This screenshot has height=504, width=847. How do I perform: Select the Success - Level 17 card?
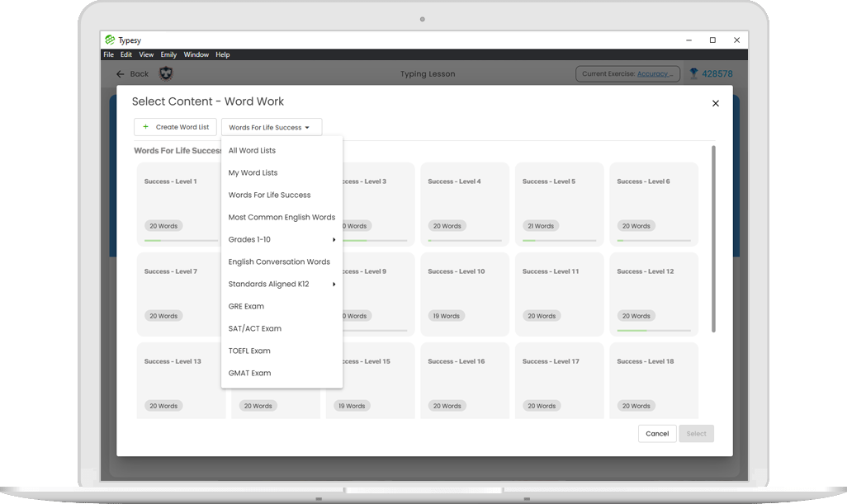tap(559, 380)
